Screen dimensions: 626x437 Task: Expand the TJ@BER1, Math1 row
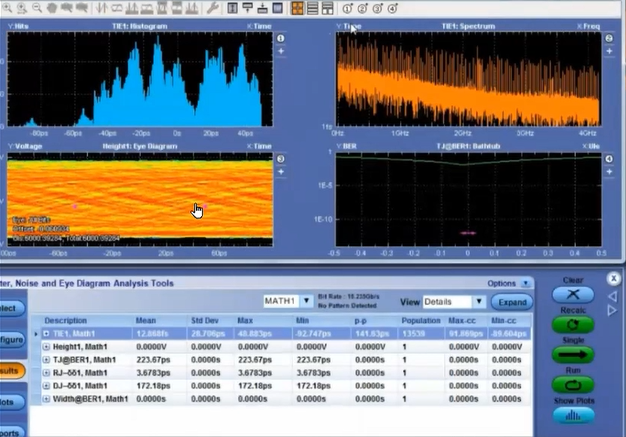[x=46, y=360]
